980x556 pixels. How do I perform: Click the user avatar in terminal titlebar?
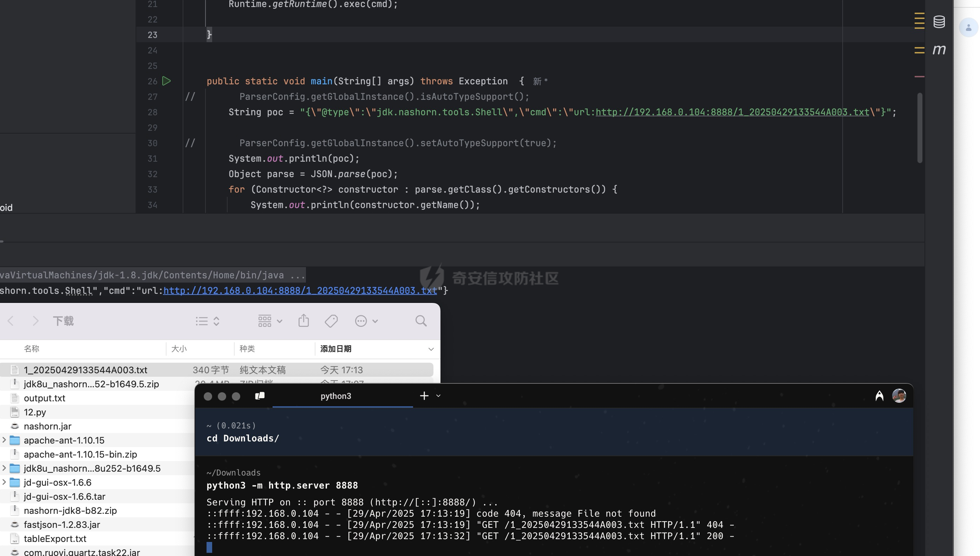[x=899, y=396]
